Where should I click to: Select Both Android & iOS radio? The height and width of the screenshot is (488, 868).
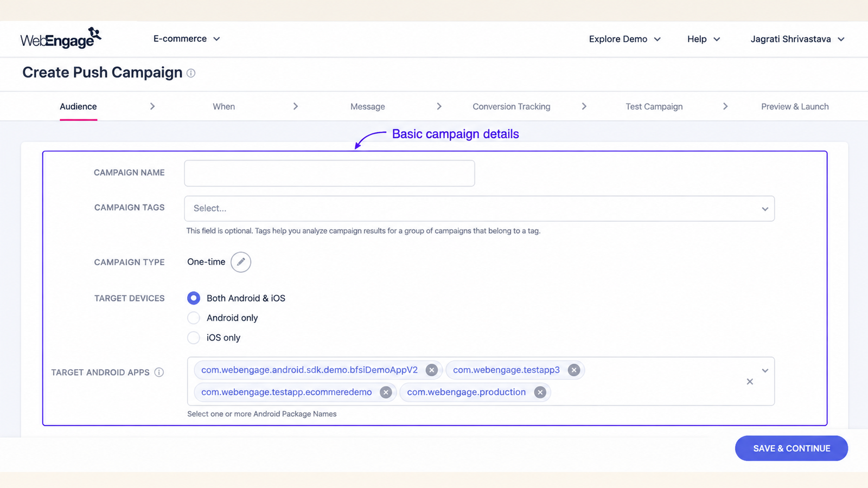194,298
